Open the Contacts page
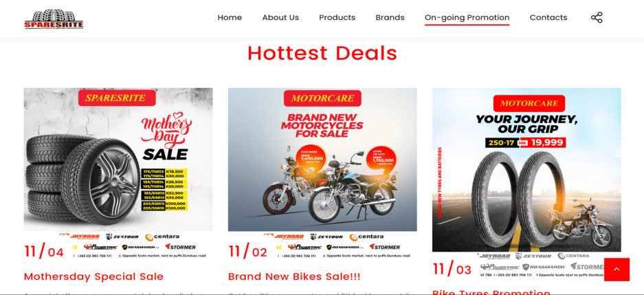 click(548, 18)
